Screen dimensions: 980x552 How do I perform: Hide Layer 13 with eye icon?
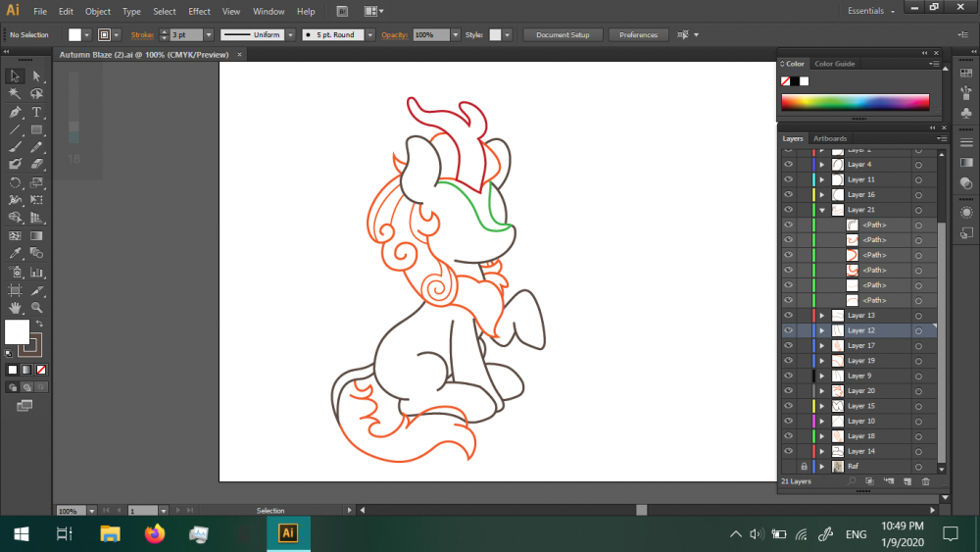(788, 315)
